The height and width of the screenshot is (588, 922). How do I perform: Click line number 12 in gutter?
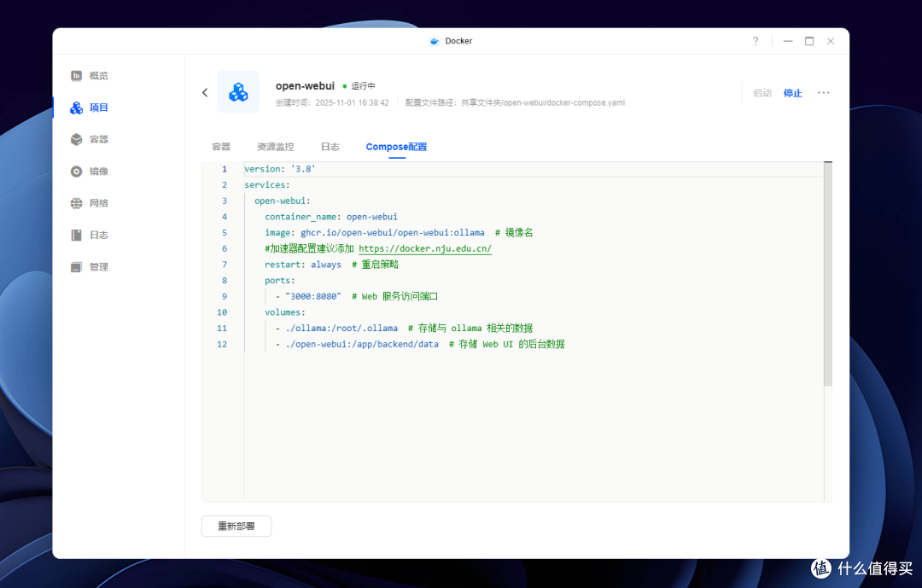pyautogui.click(x=222, y=344)
